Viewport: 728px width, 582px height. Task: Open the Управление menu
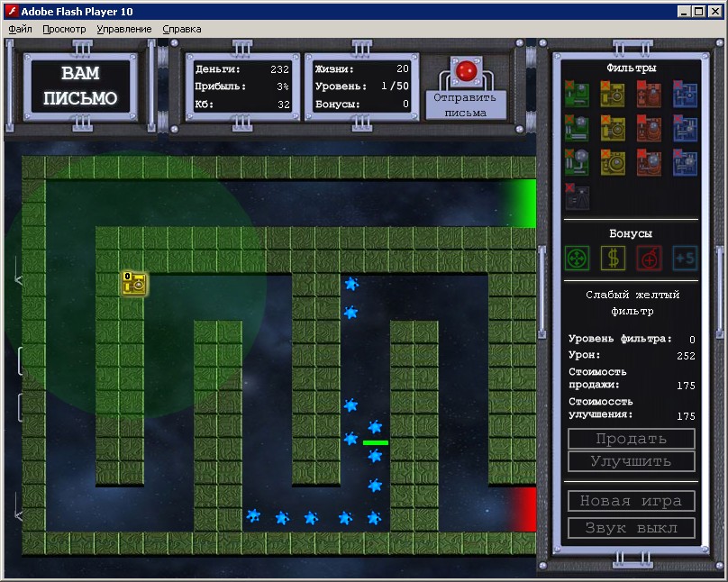point(124,29)
